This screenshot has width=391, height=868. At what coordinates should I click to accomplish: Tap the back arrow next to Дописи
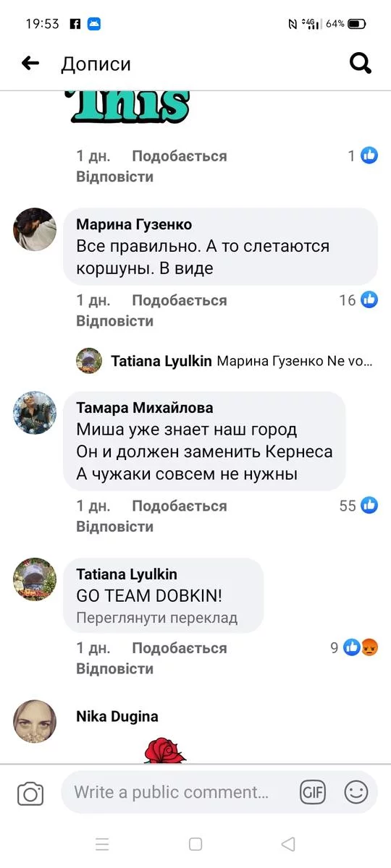pyautogui.click(x=30, y=64)
